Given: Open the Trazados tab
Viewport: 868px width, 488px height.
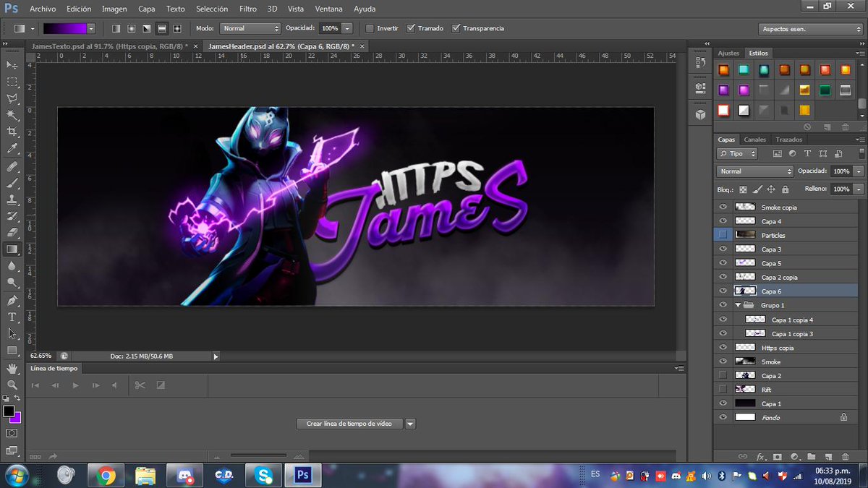Looking at the screenshot, I should pyautogui.click(x=788, y=140).
